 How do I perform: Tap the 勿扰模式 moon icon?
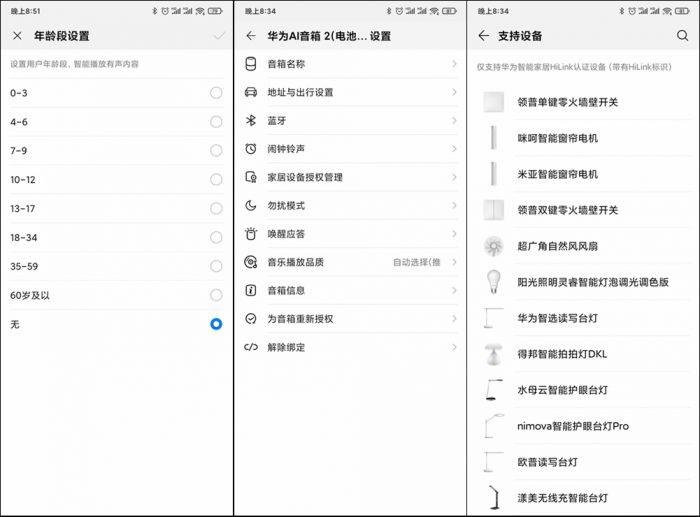pos(251,205)
